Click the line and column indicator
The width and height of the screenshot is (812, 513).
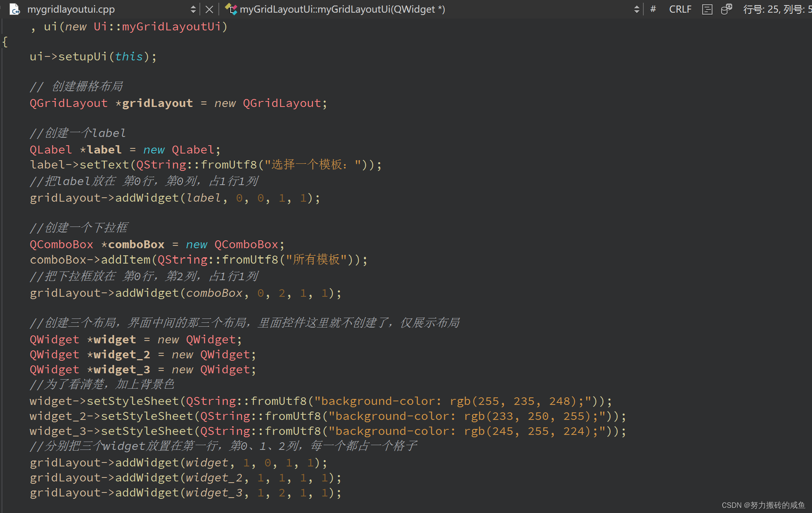click(x=776, y=9)
